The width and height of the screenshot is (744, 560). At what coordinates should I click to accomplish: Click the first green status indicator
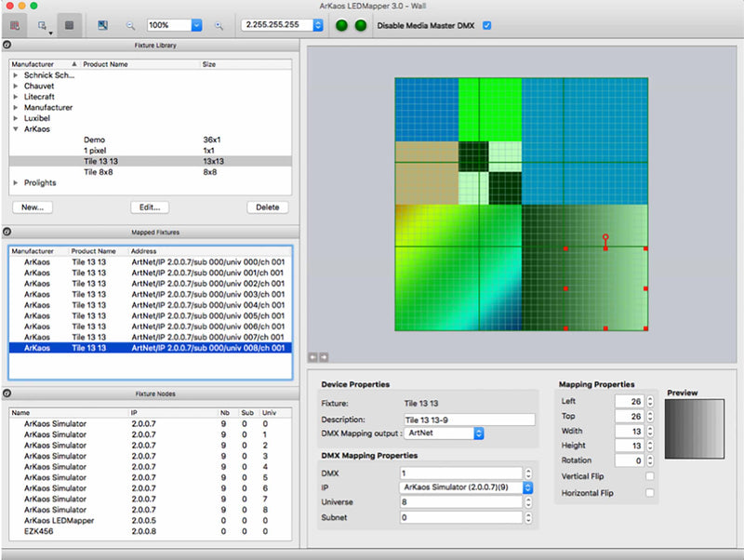point(340,25)
